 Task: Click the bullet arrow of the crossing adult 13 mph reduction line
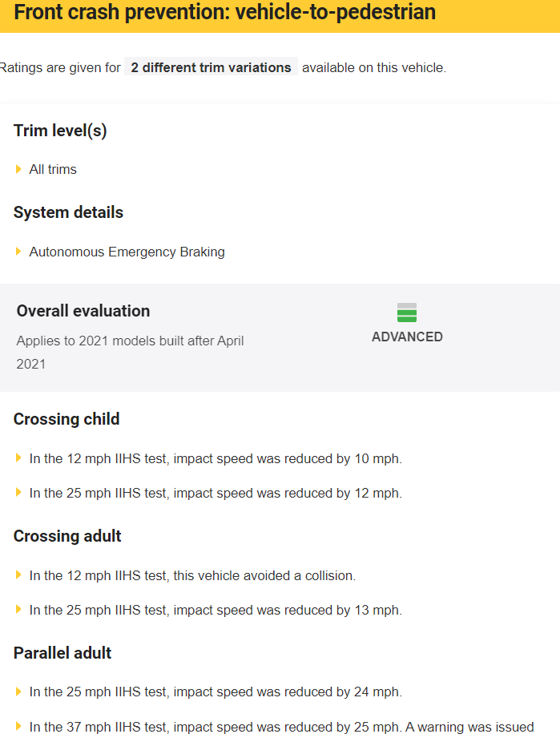click(x=18, y=609)
